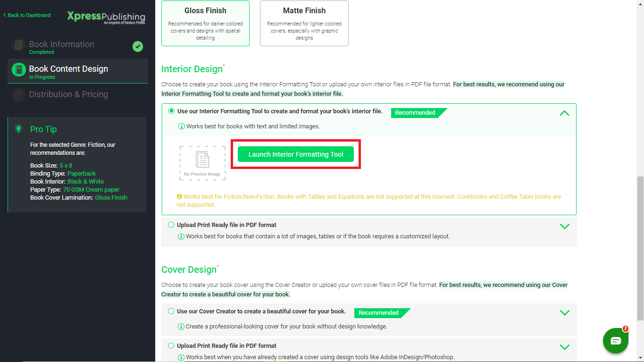Click the green completed checkmark icon
This screenshot has height=362, width=644.
point(138,46)
